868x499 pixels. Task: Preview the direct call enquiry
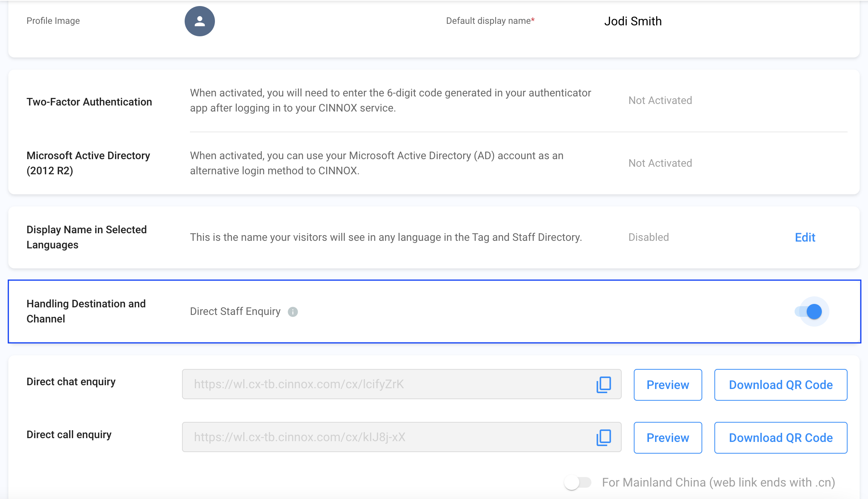667,438
